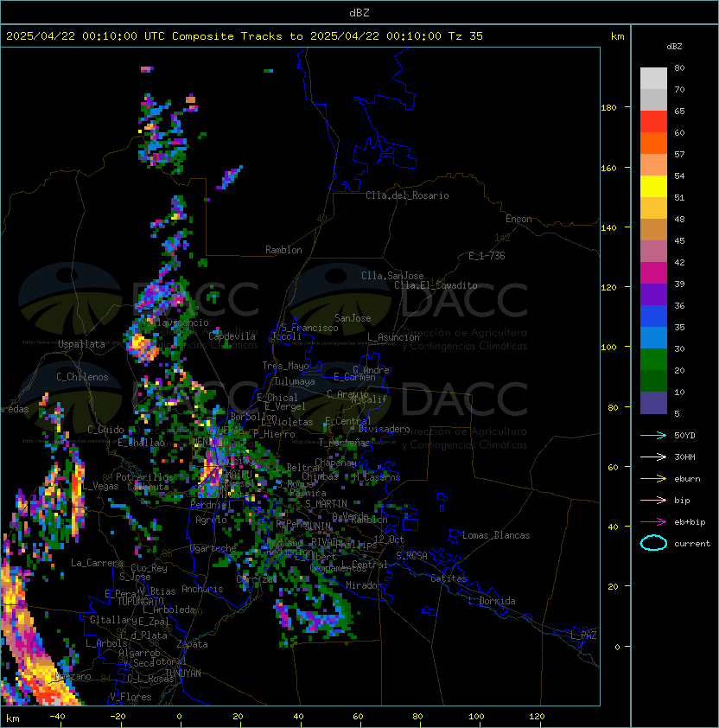Click the 'Tulumaya' map label
Viewport: 719px width, 728px height.
295,381
